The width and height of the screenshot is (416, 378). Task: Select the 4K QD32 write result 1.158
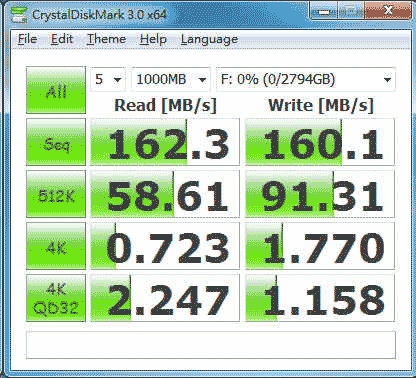(320, 298)
